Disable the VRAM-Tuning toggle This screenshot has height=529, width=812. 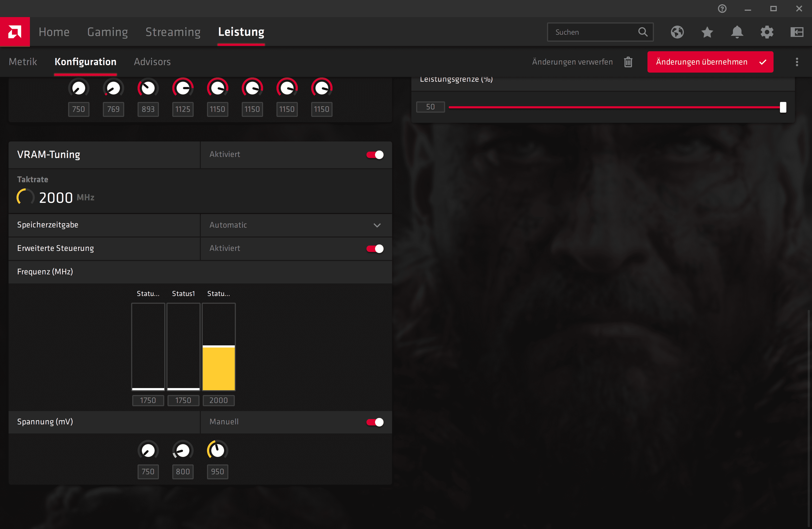click(375, 155)
